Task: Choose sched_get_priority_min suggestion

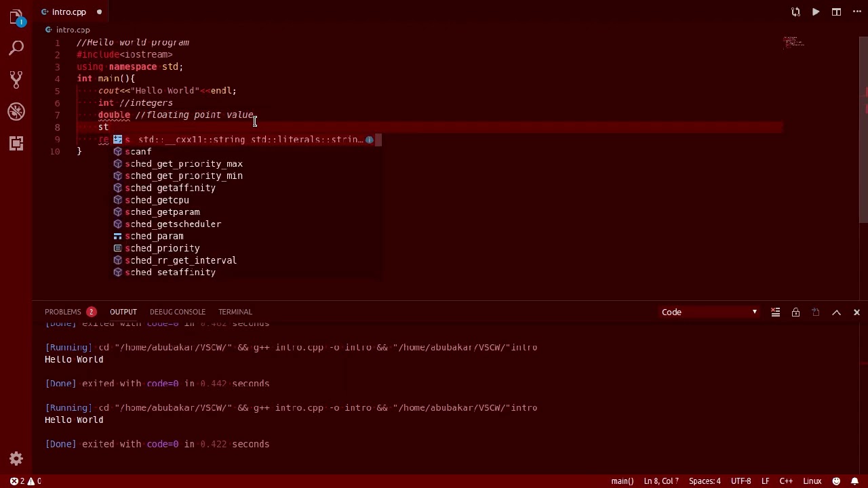Action: click(247, 176)
